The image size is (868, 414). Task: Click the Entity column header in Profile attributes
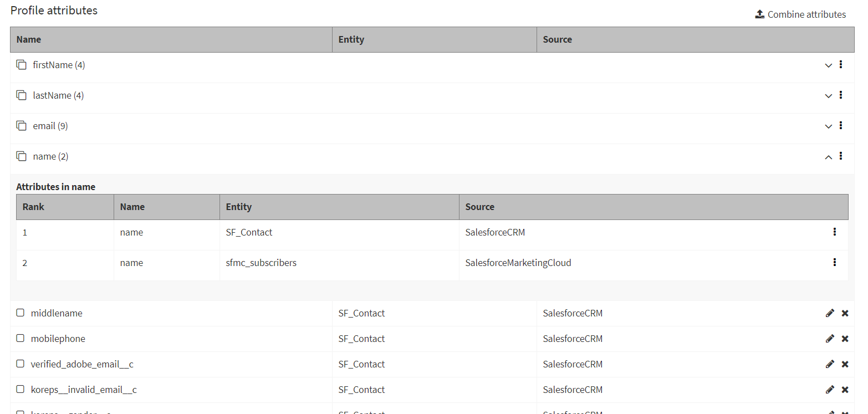coord(351,39)
